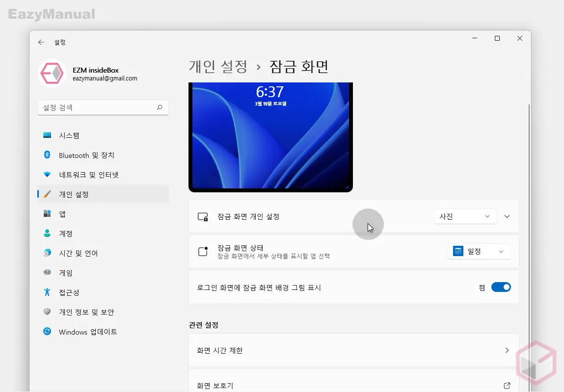The image size is (564, 392).
Task: Click the 화면 시간 제한 setting row
Action: [353, 350]
